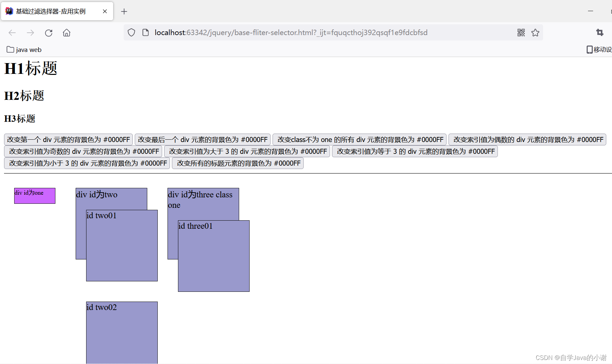Click the browser forward arrow
The height and width of the screenshot is (364, 612).
point(30,33)
